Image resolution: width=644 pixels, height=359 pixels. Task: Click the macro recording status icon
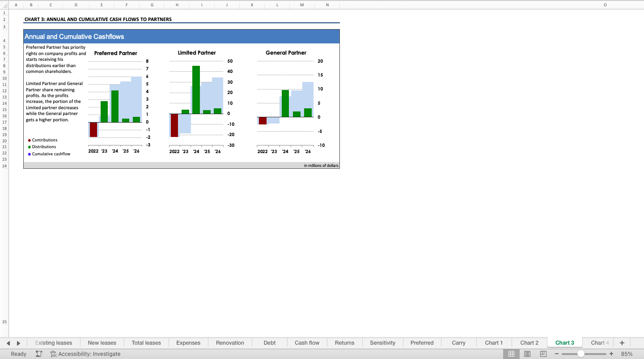[x=39, y=354]
